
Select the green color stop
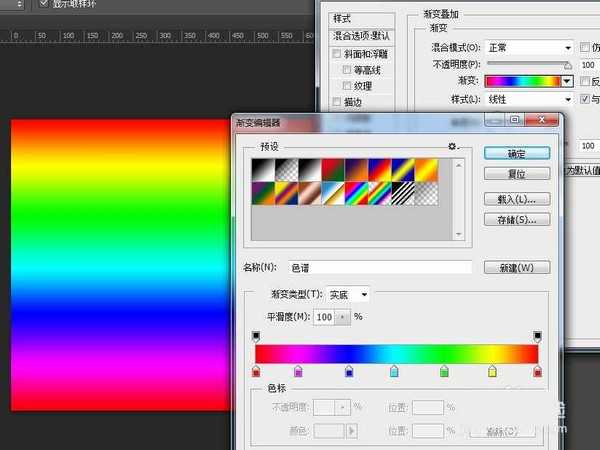click(x=444, y=372)
